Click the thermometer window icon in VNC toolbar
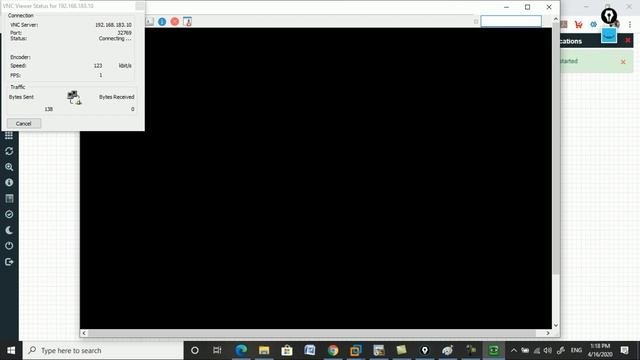The width and height of the screenshot is (640, 360). (187, 22)
